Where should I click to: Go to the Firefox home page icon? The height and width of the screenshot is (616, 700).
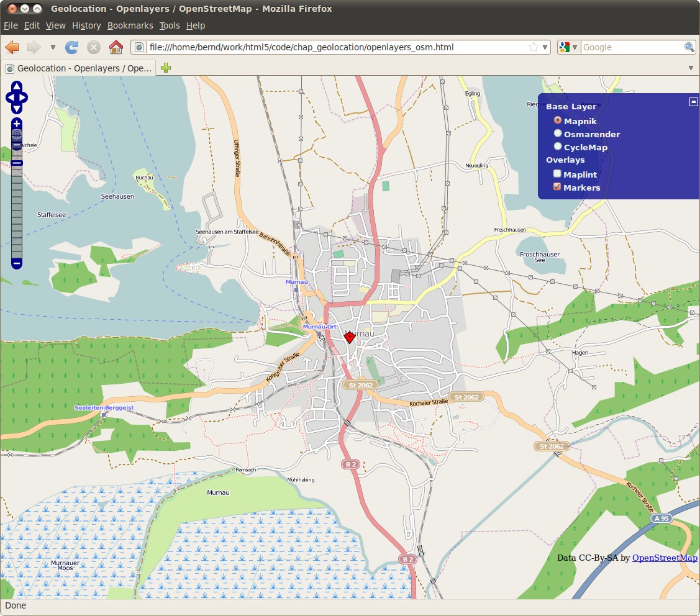(116, 47)
